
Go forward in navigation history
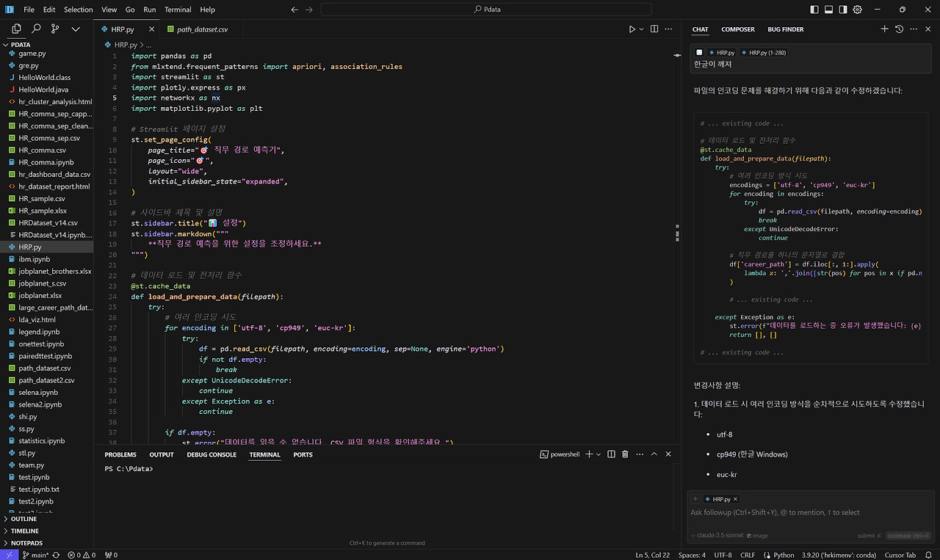[x=309, y=10]
